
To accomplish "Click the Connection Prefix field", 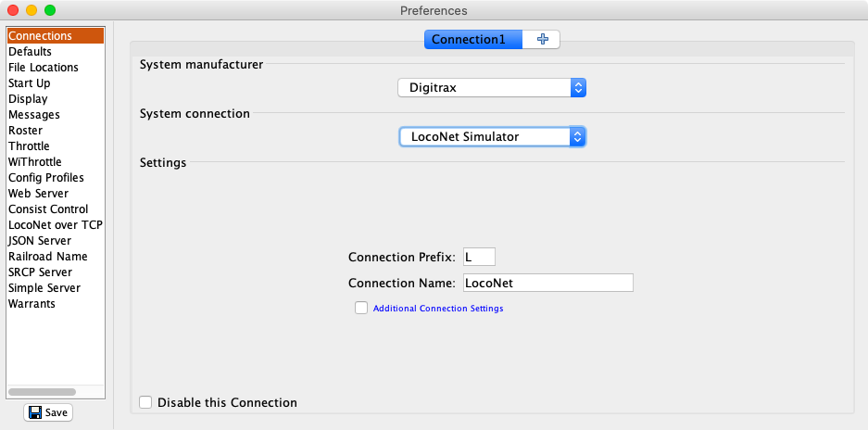I will point(479,257).
